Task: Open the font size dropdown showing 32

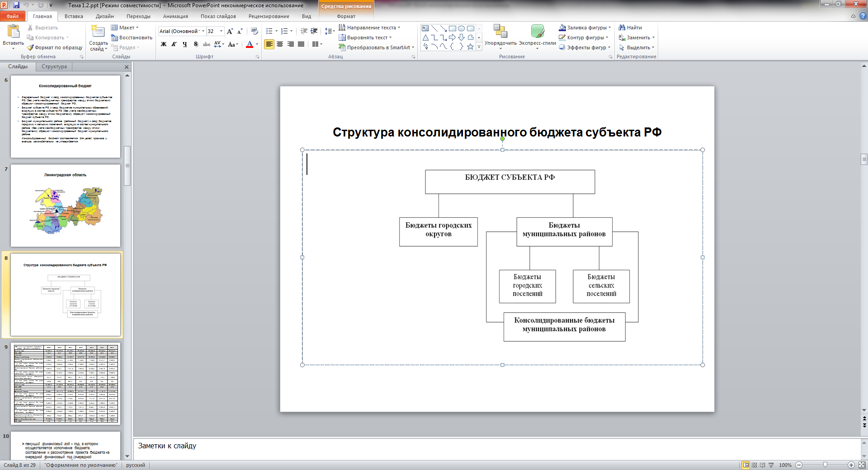Action: click(221, 31)
